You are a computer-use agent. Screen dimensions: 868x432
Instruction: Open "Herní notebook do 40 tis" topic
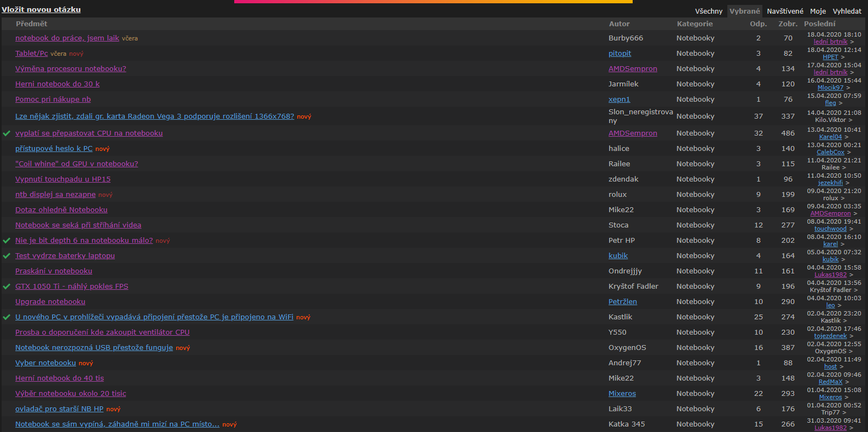pos(60,378)
